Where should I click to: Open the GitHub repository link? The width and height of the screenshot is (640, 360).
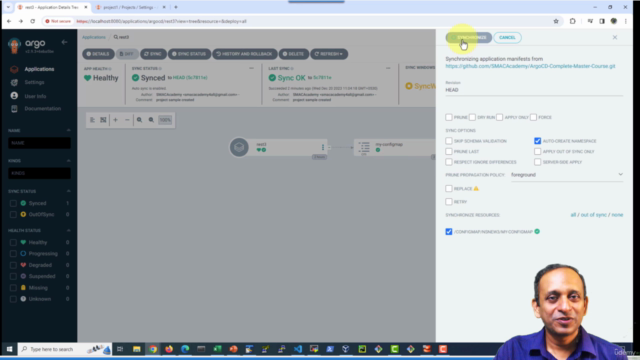pos(530,66)
